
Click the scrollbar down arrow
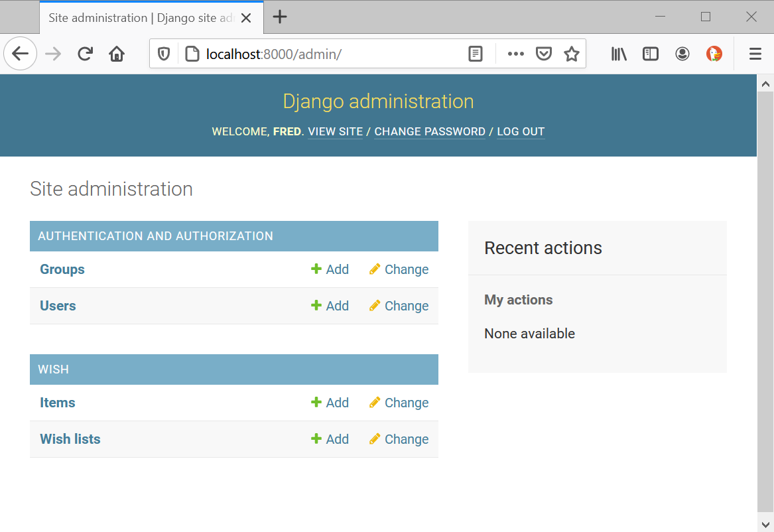coord(765,524)
